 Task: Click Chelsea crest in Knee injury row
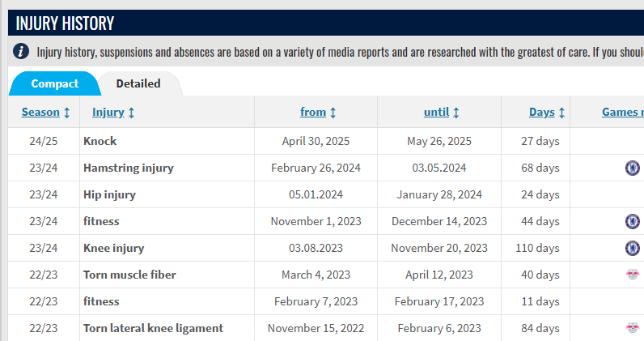click(633, 248)
